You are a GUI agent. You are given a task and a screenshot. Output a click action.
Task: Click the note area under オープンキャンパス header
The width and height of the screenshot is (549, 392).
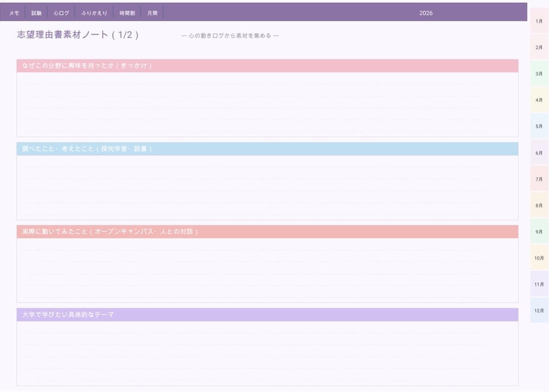point(267,270)
